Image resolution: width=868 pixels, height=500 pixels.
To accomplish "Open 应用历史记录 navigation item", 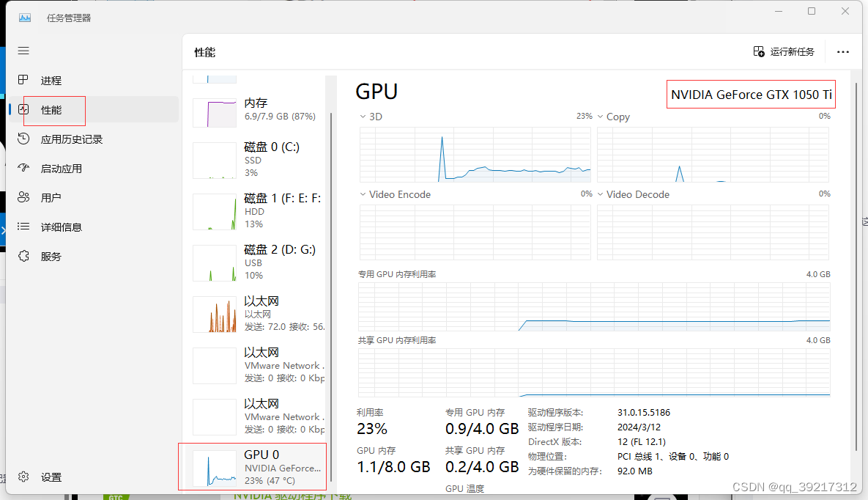I will tap(94, 139).
